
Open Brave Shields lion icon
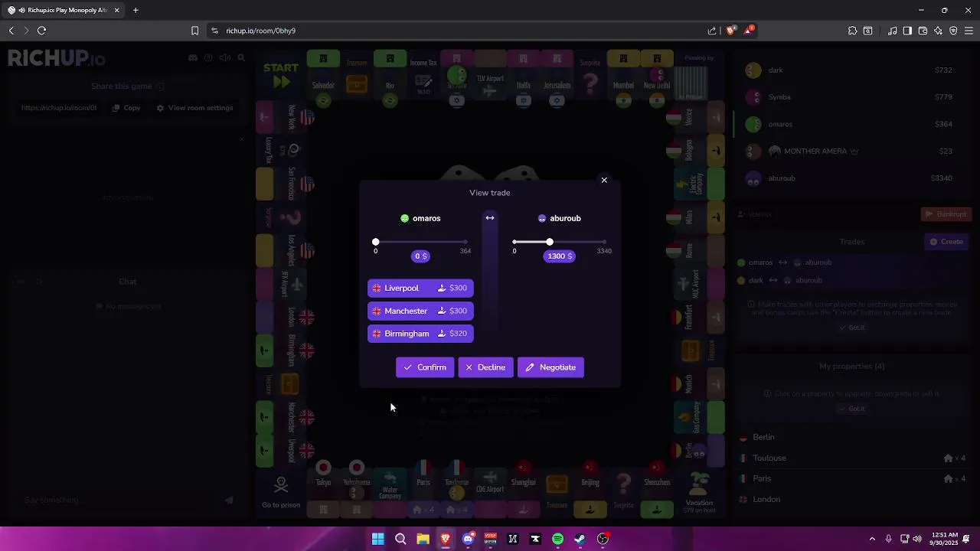[730, 31]
